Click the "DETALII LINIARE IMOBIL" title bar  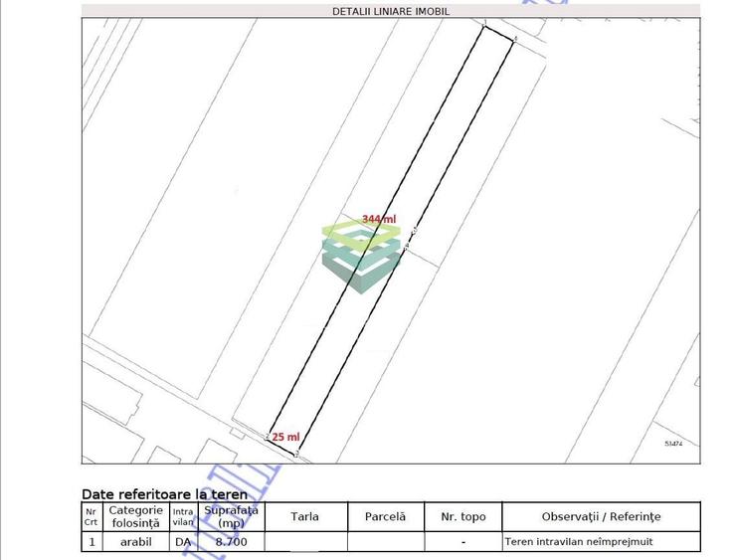[390, 11]
